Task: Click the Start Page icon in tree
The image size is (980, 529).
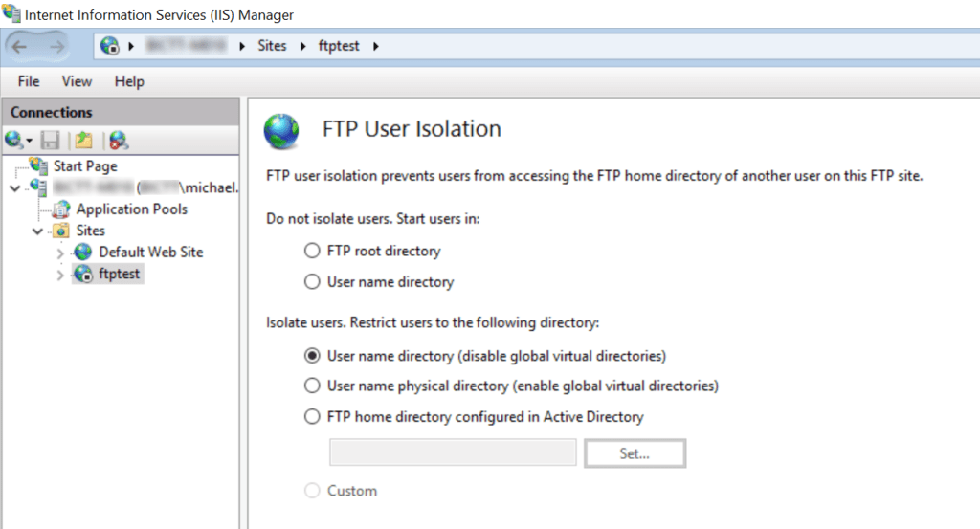Action: 38,165
